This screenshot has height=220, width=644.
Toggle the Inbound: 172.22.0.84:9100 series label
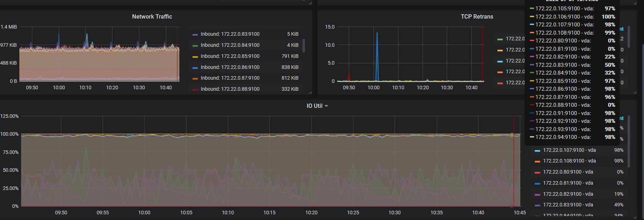[x=230, y=45]
